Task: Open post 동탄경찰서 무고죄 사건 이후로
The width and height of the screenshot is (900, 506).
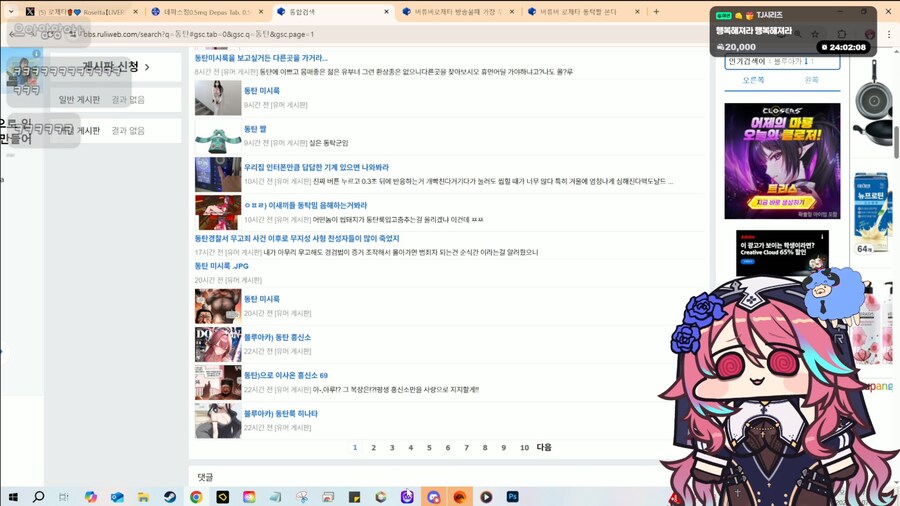Action: (x=297, y=239)
